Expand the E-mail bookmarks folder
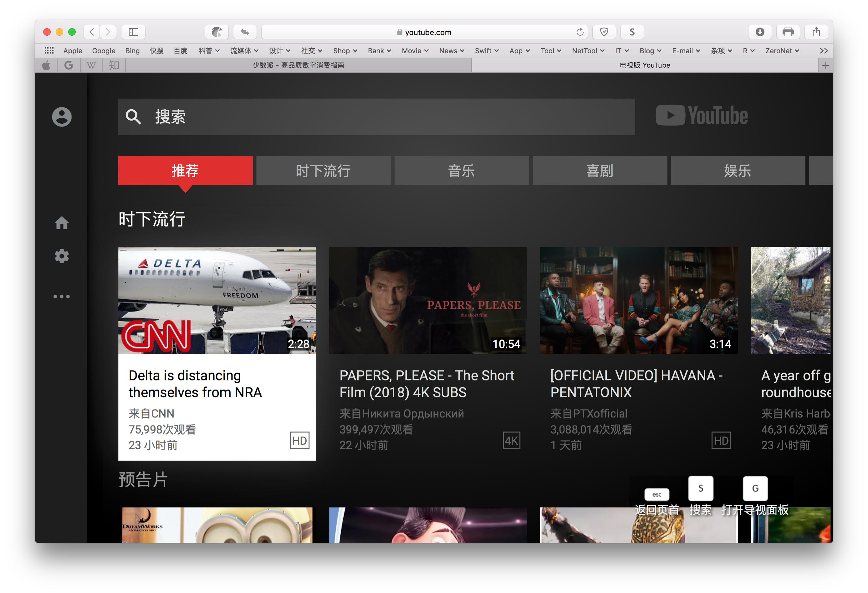This screenshot has height=593, width=868. 686,50
